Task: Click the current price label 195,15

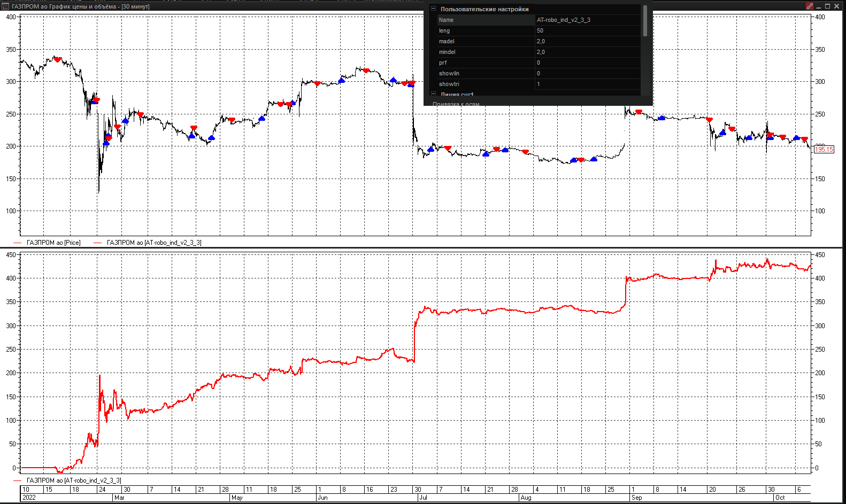Action: [824, 150]
